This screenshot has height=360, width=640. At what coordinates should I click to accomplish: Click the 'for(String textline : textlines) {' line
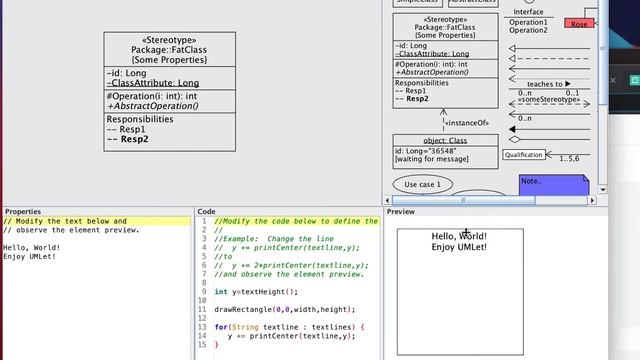(289, 327)
